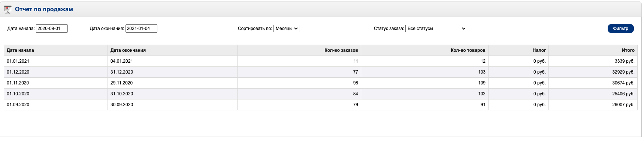Click the Итого column header

pos(628,50)
